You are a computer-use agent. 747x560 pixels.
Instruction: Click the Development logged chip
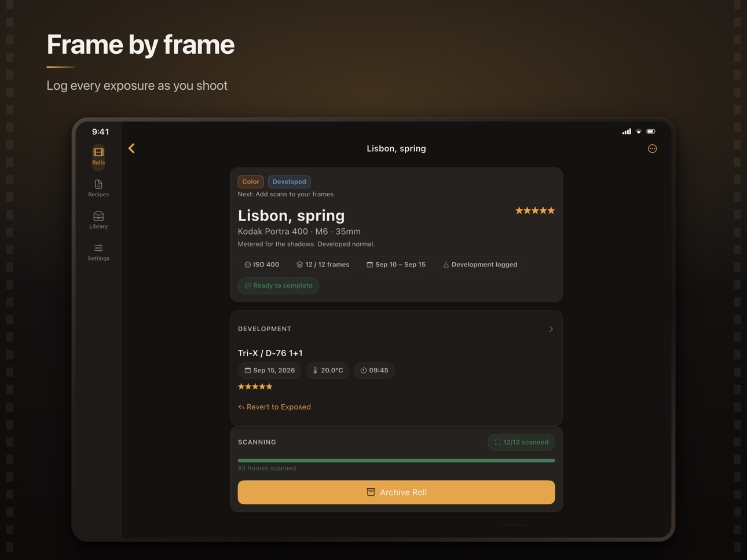[x=480, y=265]
